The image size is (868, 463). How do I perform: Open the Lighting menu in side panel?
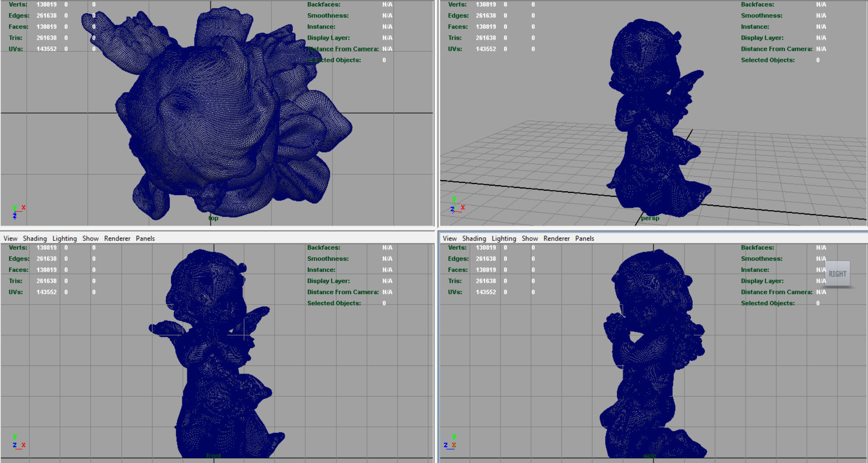tap(504, 238)
